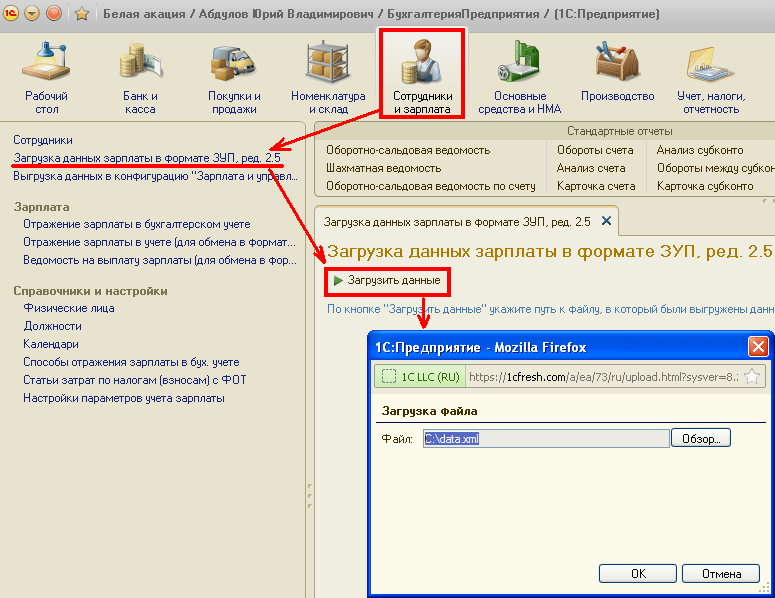The image size is (775, 598).
Task: Open the Учет, налоги, отчетность section
Action: click(711, 78)
